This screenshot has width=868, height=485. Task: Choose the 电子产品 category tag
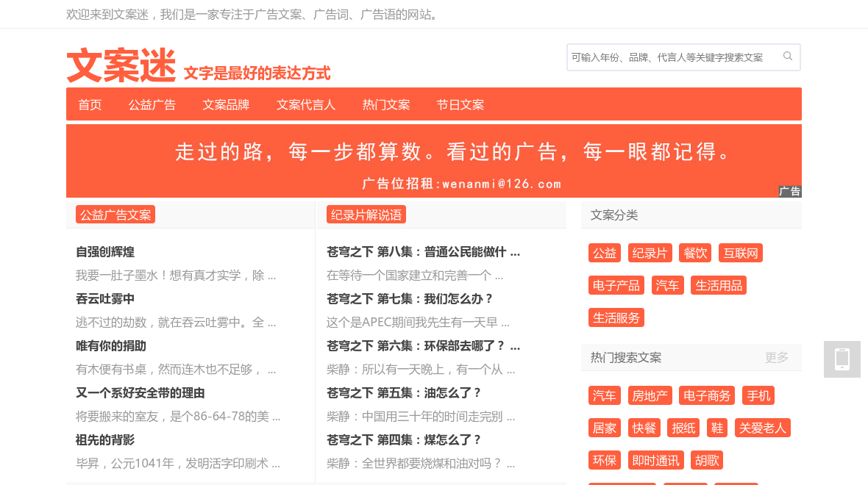coord(616,285)
